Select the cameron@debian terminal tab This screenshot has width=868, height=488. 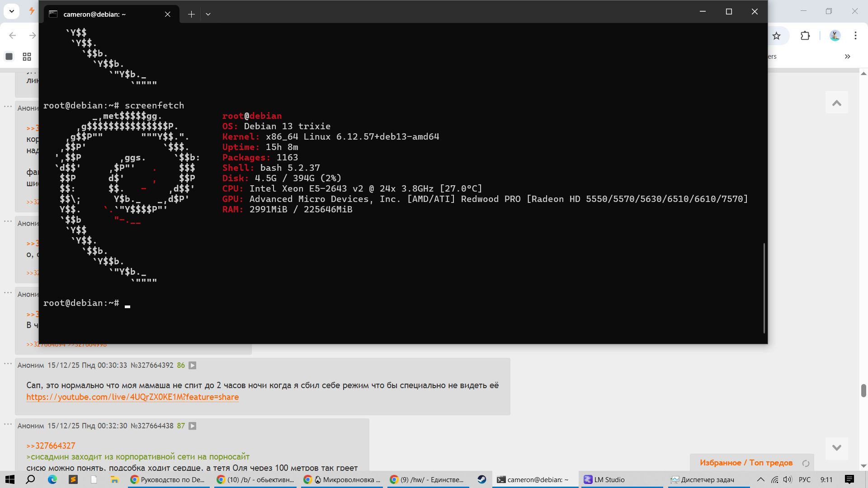(x=95, y=14)
